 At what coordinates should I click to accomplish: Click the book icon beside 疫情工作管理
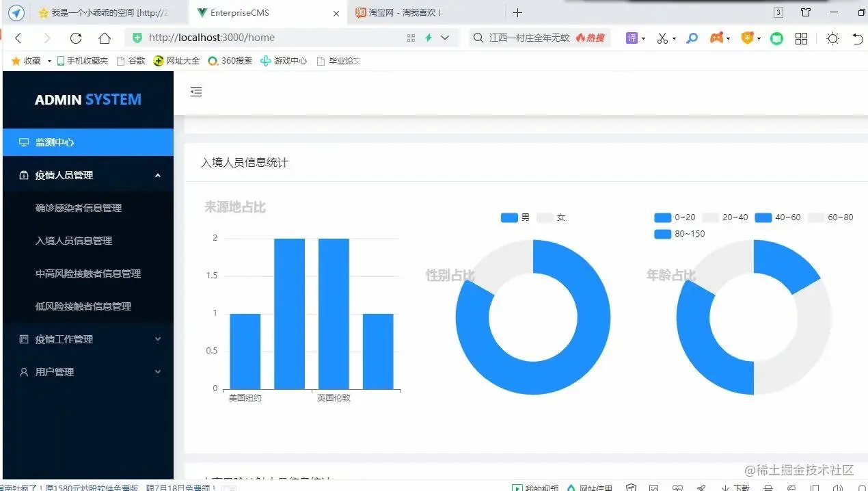point(24,339)
